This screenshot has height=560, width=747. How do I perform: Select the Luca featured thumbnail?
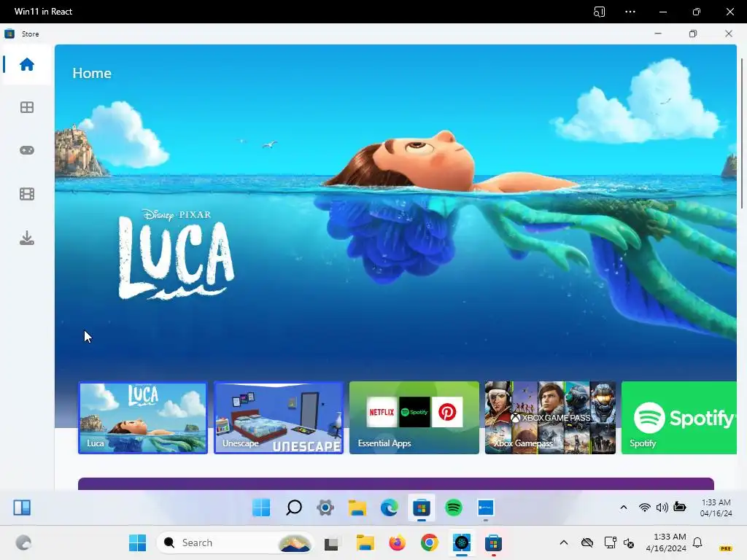(x=143, y=418)
